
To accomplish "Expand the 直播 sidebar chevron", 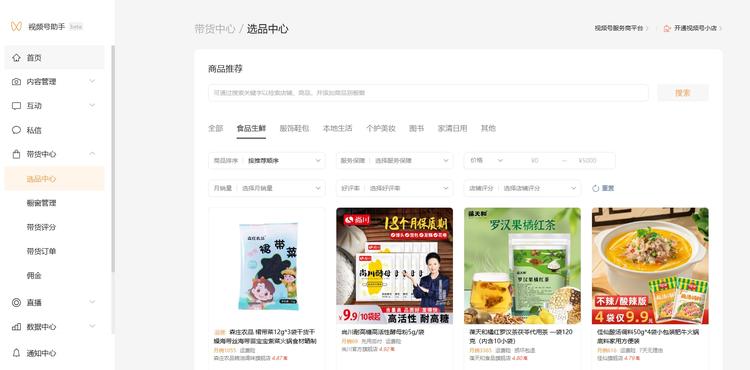I will (92, 302).
